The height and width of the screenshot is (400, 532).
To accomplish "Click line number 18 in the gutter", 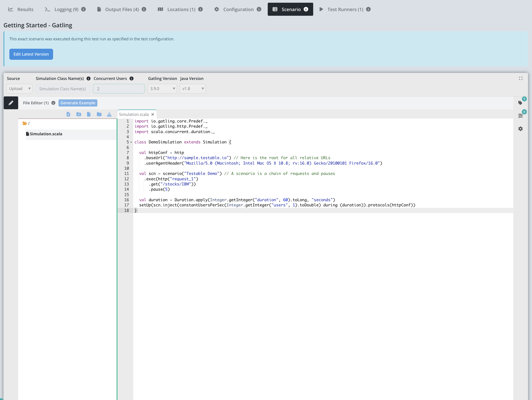I will click(127, 210).
